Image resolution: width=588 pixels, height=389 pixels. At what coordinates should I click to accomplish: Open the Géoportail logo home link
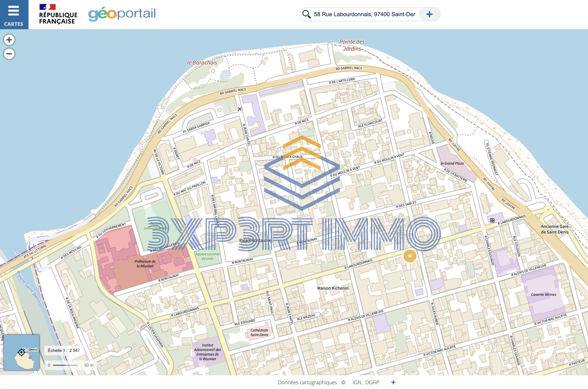tap(122, 14)
